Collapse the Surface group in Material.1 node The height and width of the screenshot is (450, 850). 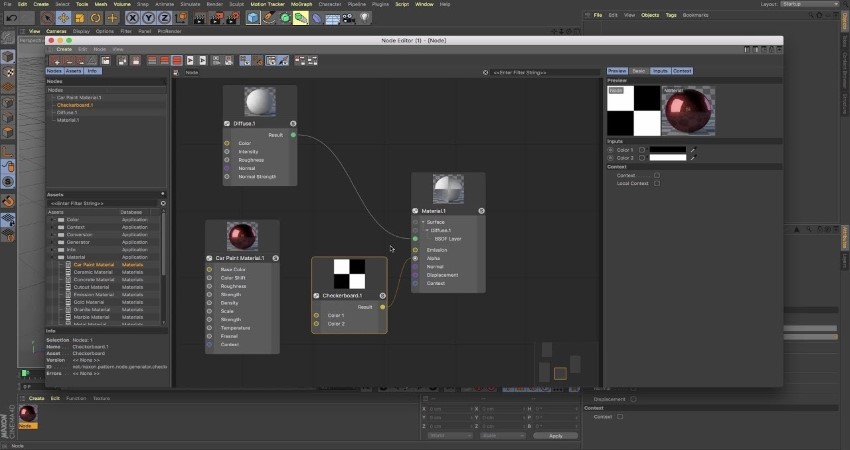coord(423,222)
